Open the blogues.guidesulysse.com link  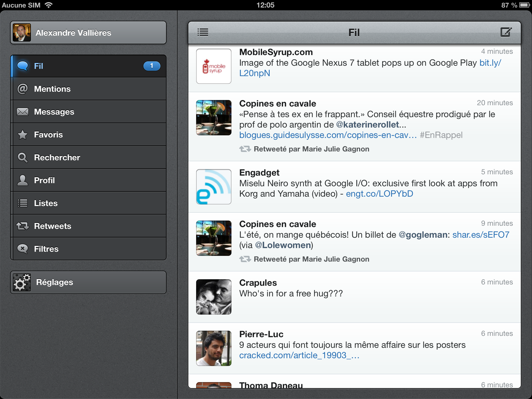pos(328,135)
